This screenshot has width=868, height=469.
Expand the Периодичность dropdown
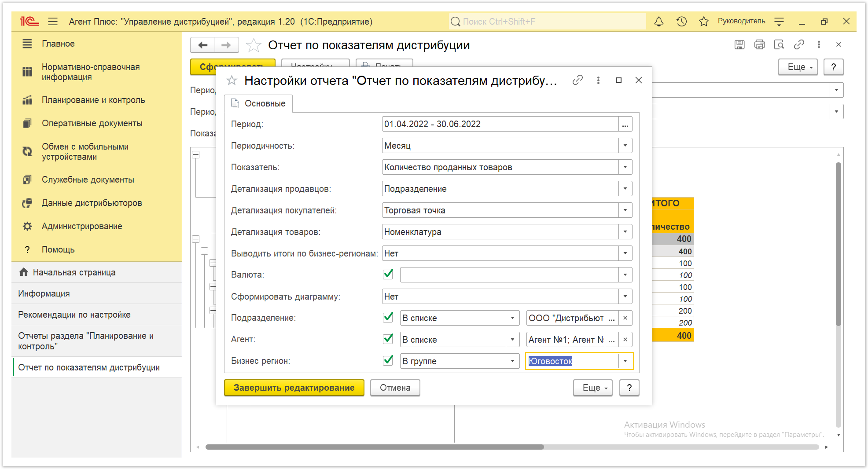tap(625, 146)
